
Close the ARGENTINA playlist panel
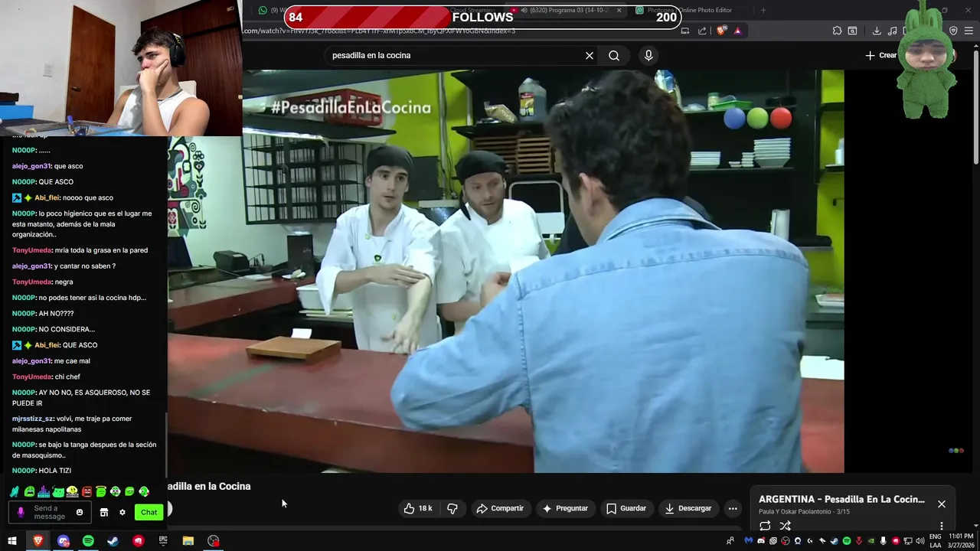tap(942, 504)
